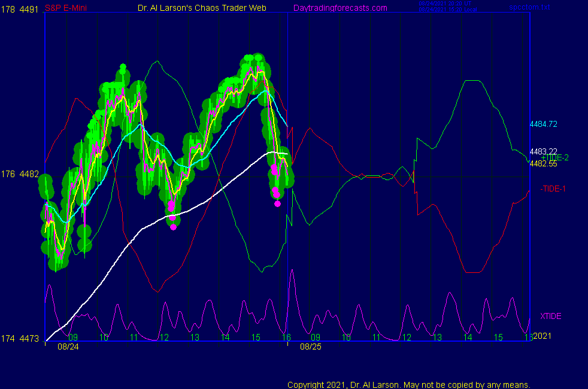Click the 10 hour label for 08/25
Image resolution: width=588 pixels, height=389 pixels.
tap(346, 338)
